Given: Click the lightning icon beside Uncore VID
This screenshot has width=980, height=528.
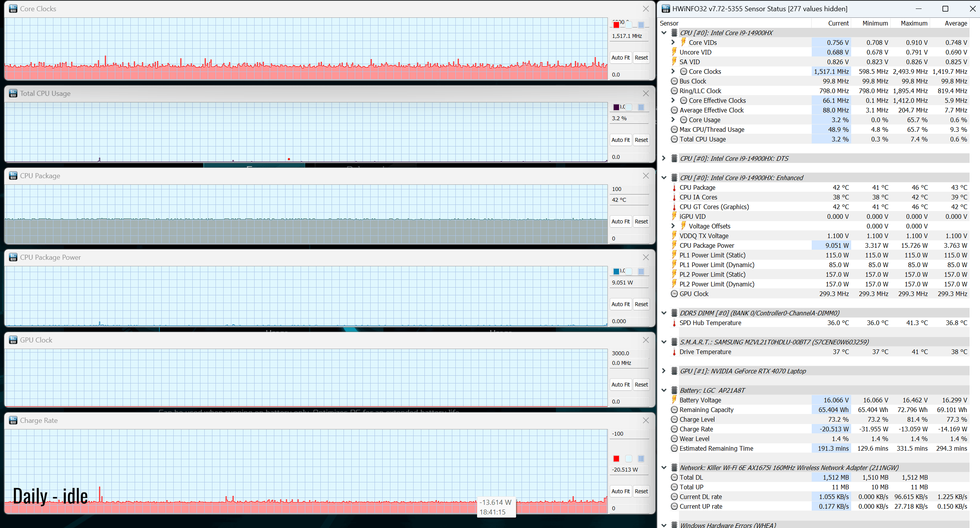Looking at the screenshot, I should click(674, 52).
